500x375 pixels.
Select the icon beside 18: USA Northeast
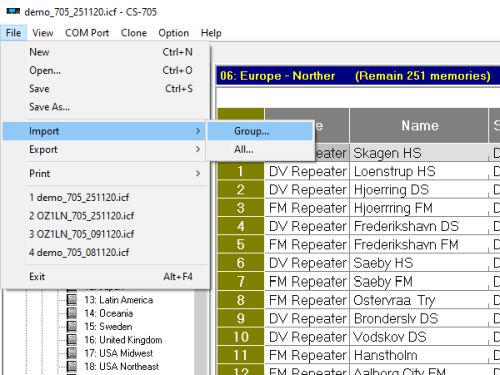pyautogui.click(x=71, y=366)
